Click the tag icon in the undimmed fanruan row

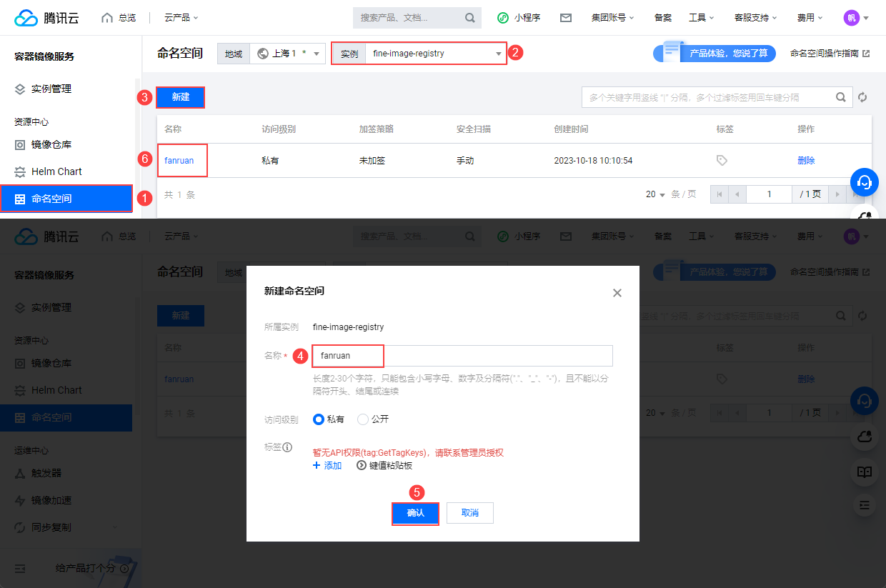(722, 161)
